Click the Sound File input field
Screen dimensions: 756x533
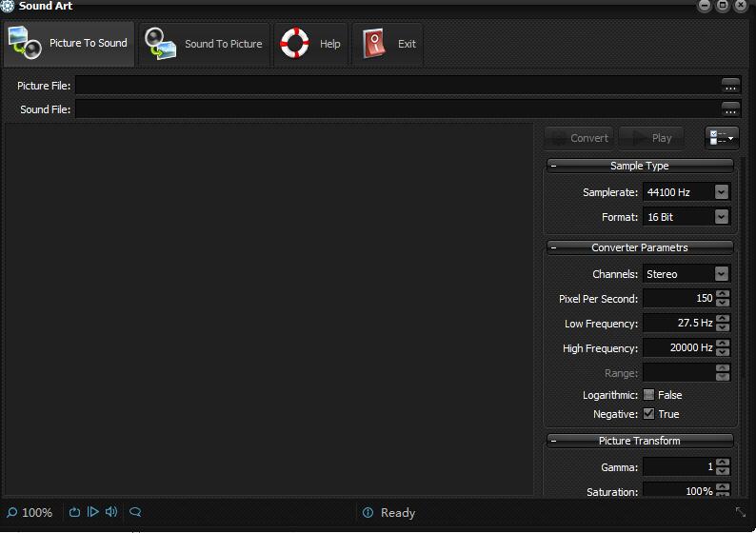point(398,109)
